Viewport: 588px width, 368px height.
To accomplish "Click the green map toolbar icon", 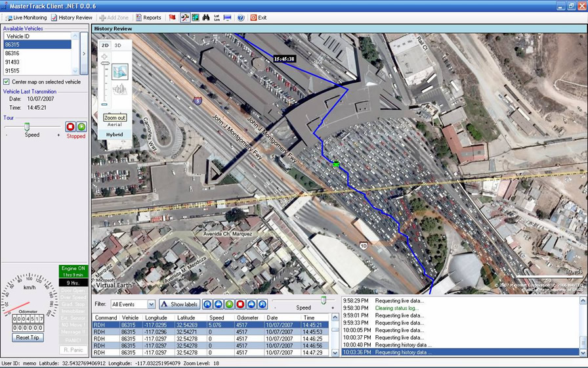I will pyautogui.click(x=196, y=18).
